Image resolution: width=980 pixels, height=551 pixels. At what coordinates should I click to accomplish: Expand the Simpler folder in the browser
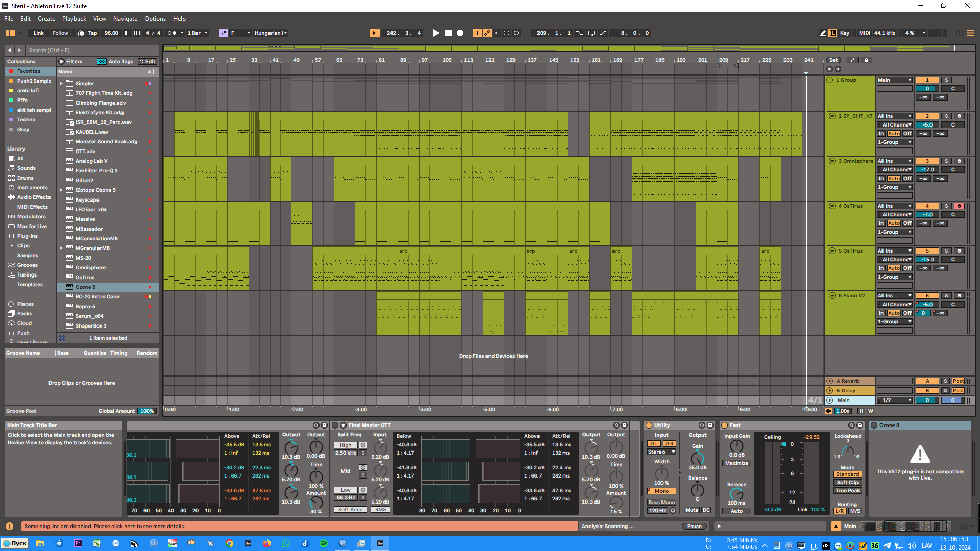[61, 84]
